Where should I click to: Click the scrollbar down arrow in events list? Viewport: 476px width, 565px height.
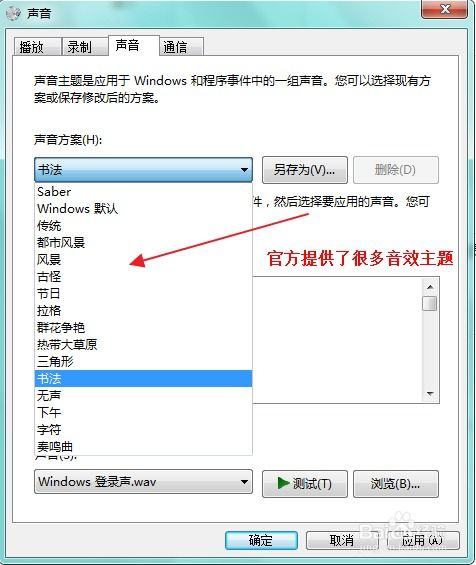(x=430, y=393)
